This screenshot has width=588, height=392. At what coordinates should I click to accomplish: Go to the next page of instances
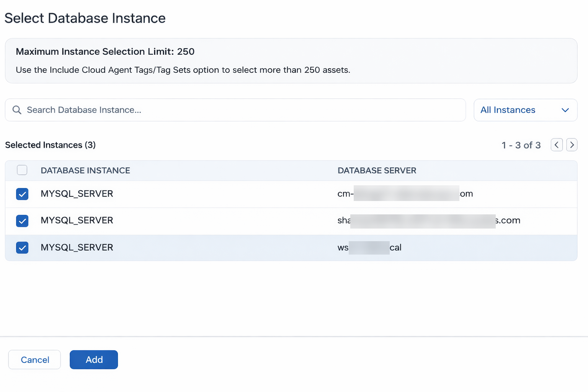point(572,145)
